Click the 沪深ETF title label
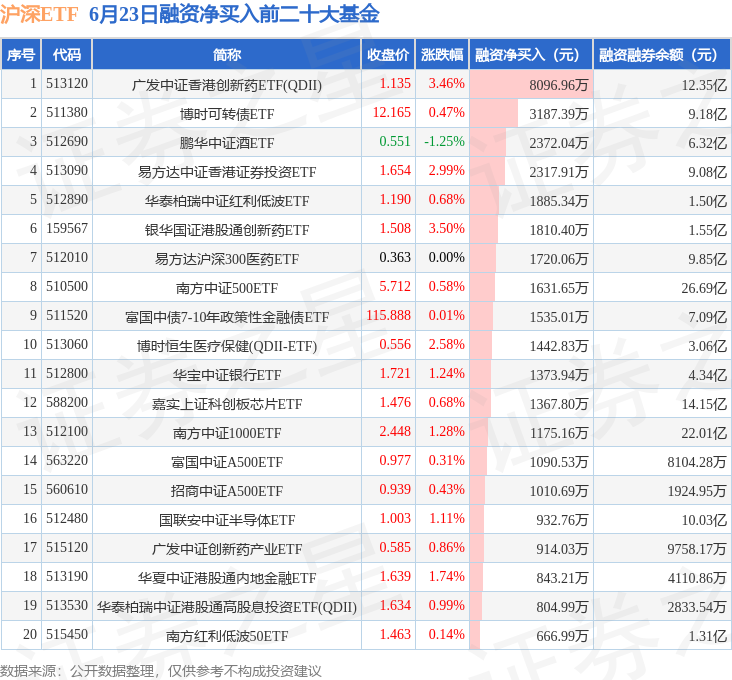This screenshot has width=732, height=680. (x=39, y=14)
